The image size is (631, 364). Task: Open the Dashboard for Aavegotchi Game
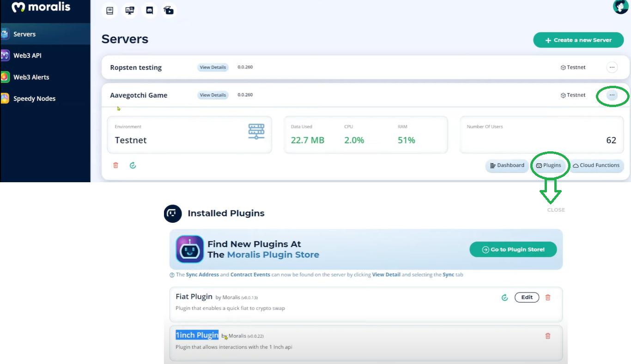point(507,166)
